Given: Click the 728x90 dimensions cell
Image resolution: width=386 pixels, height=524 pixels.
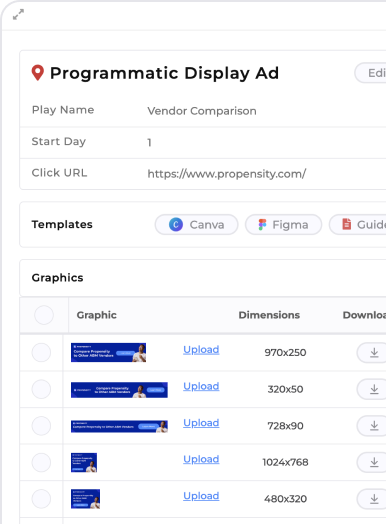Looking at the screenshot, I should 285,426.
